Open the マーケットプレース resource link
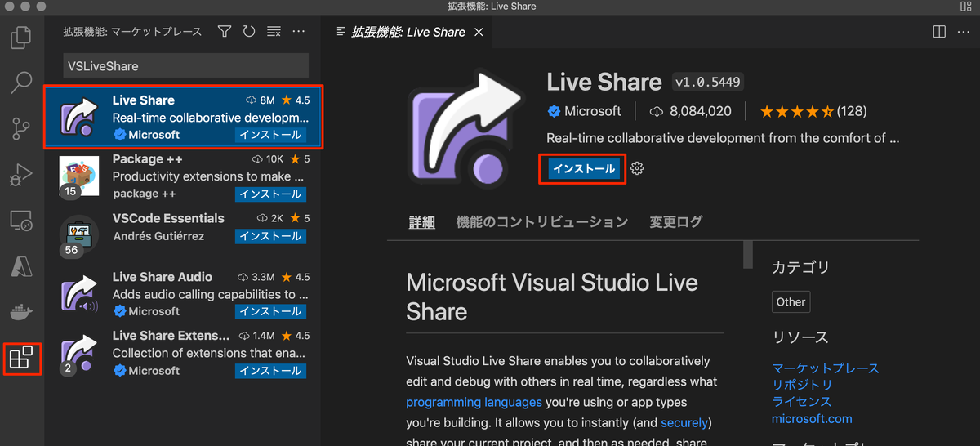The height and width of the screenshot is (446, 980). [826, 368]
